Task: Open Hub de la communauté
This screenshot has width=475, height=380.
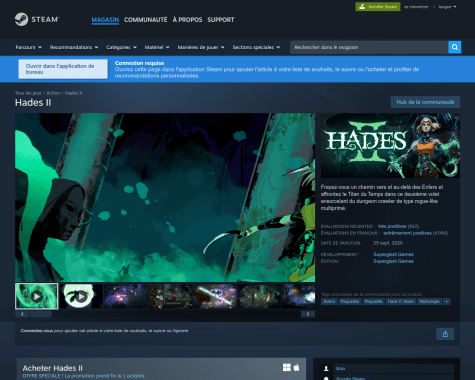Action: click(425, 102)
